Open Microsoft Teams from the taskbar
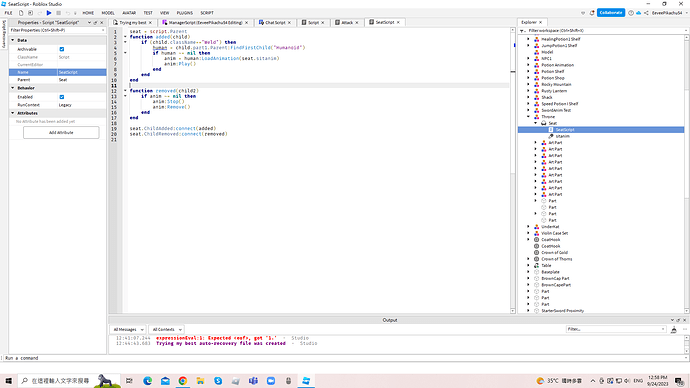 (253, 381)
